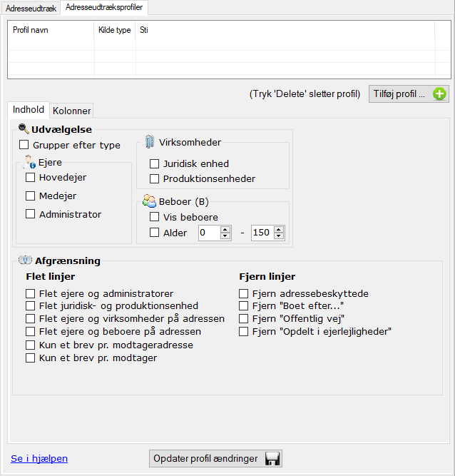
Task: Click the person icon next to Ejere
Action: click(x=29, y=162)
